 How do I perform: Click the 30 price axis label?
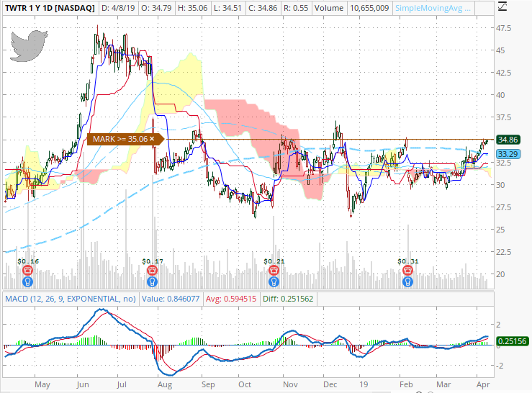500,185
